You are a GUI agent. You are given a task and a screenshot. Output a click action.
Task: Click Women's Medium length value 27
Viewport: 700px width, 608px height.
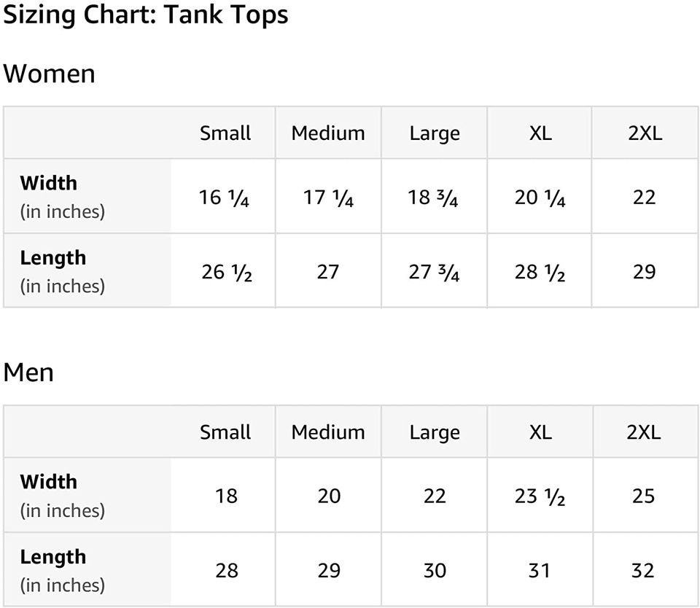(328, 272)
